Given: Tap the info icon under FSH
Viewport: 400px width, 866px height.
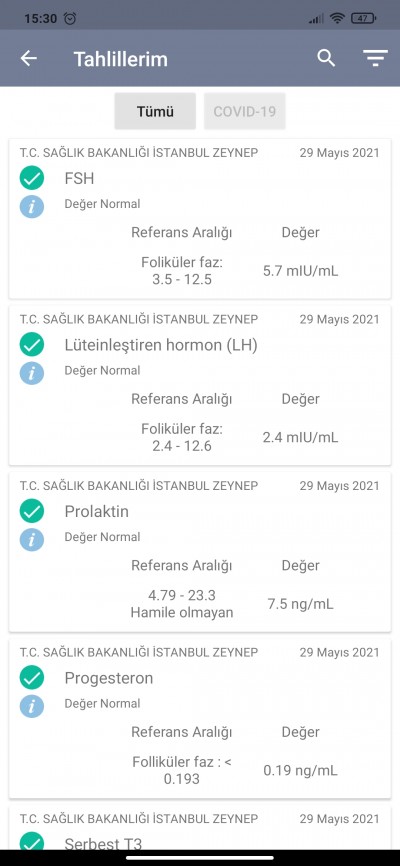Looking at the screenshot, I should click(32, 207).
